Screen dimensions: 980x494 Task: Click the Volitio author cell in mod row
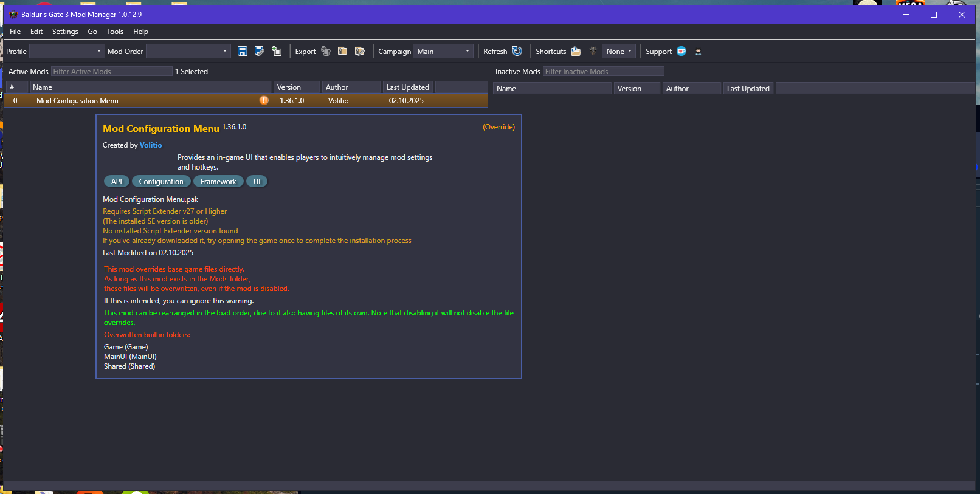tap(339, 101)
